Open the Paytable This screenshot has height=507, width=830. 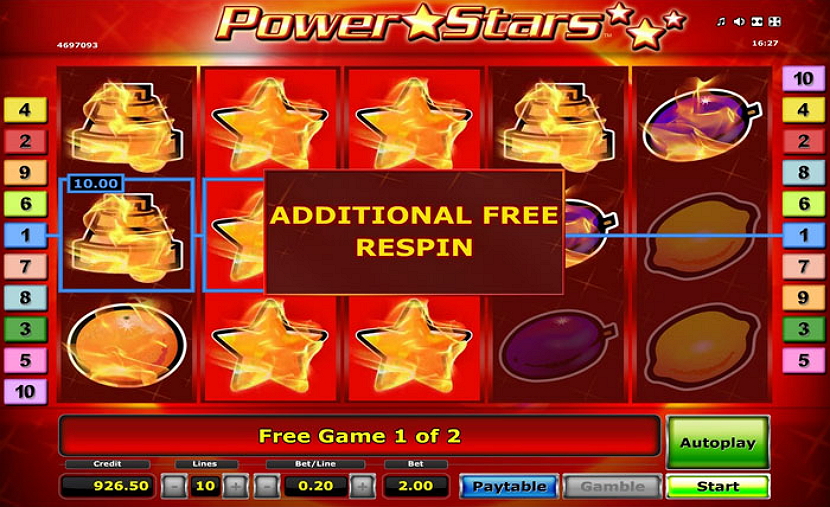[x=509, y=486]
